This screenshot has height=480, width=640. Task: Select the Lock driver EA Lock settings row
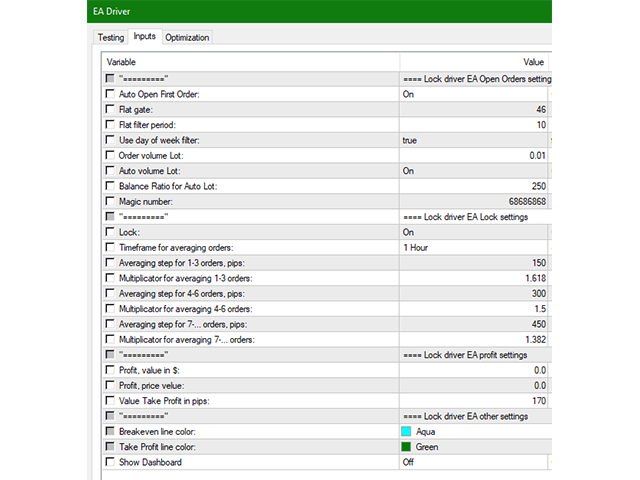click(327, 217)
